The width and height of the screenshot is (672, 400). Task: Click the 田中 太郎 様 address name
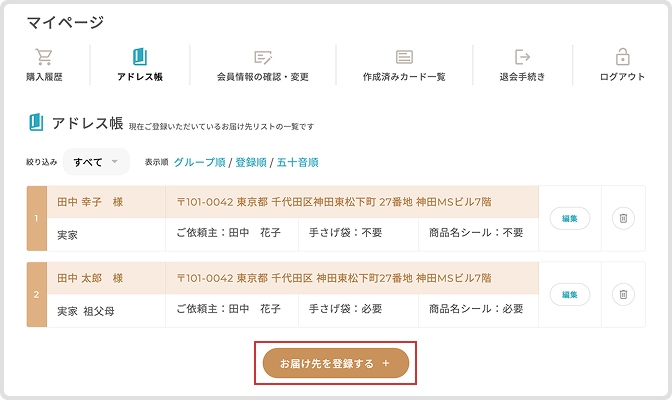90,277
